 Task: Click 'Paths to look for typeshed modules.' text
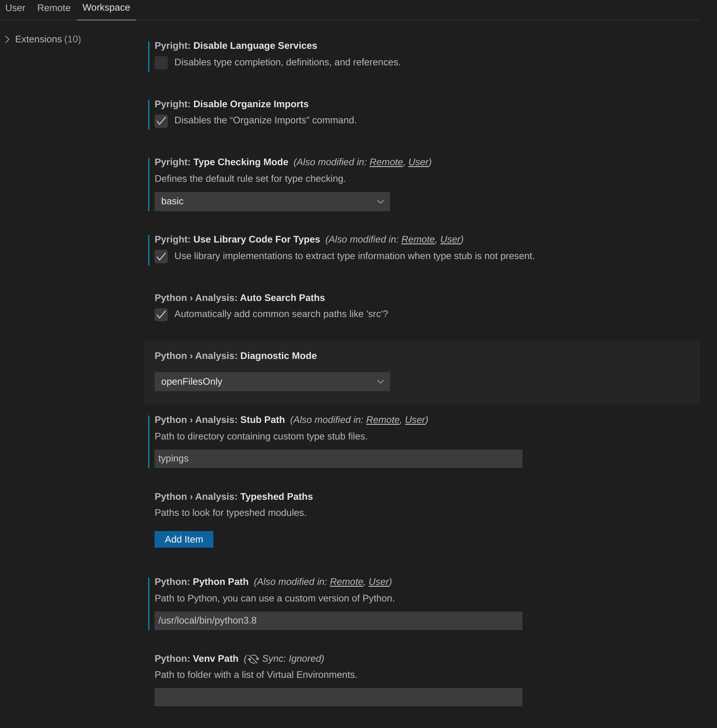230,513
